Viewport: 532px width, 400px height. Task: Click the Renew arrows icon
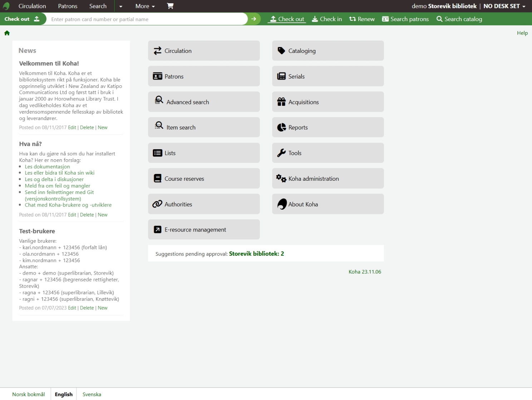coord(353,19)
